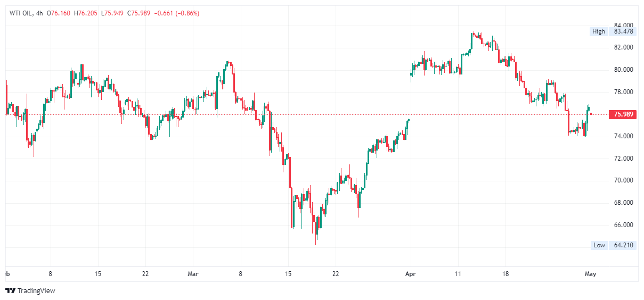Click the change value −0.661 (−0.86%)
This screenshot has height=300, width=644.
tap(176, 13)
